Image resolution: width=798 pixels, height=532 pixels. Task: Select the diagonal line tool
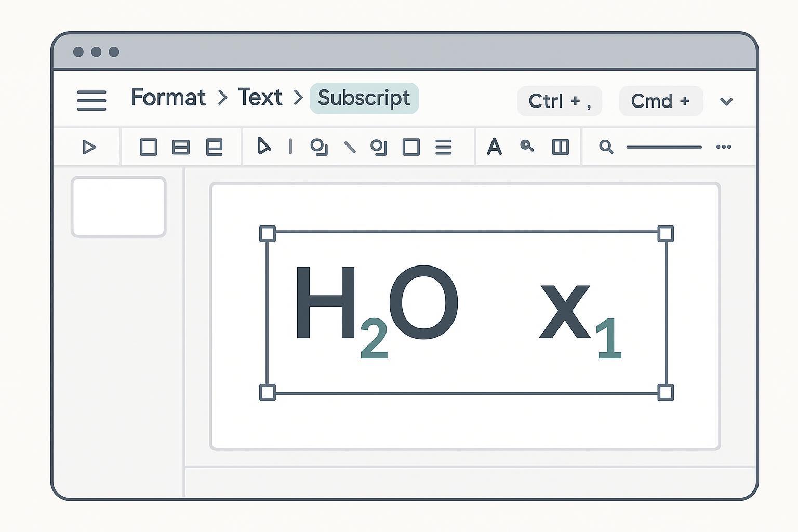(x=350, y=148)
